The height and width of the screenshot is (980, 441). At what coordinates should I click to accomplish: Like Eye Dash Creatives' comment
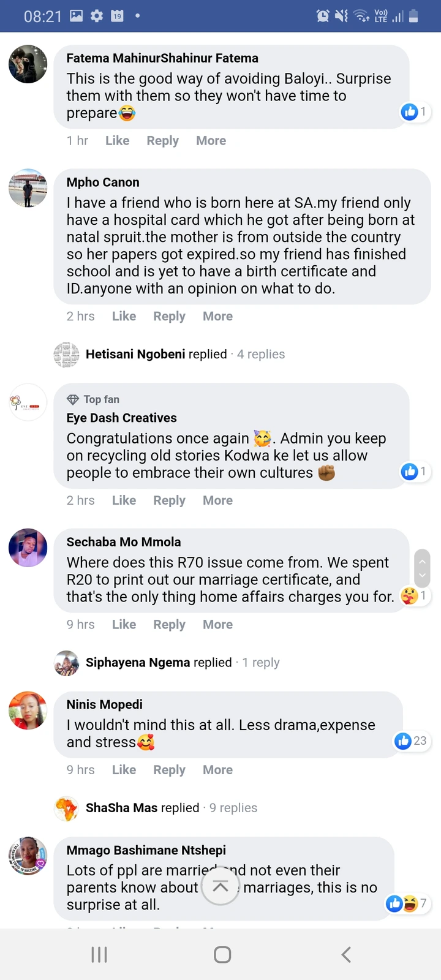point(124,500)
